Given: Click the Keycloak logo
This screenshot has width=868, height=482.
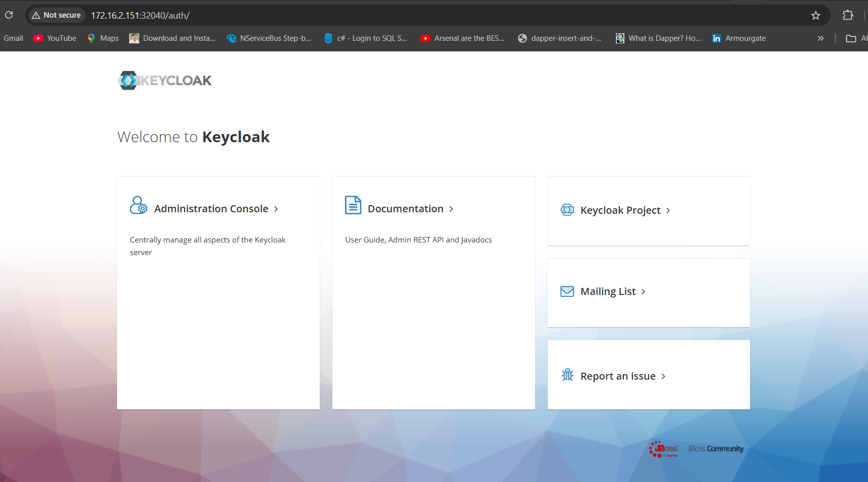Looking at the screenshot, I should [x=165, y=80].
